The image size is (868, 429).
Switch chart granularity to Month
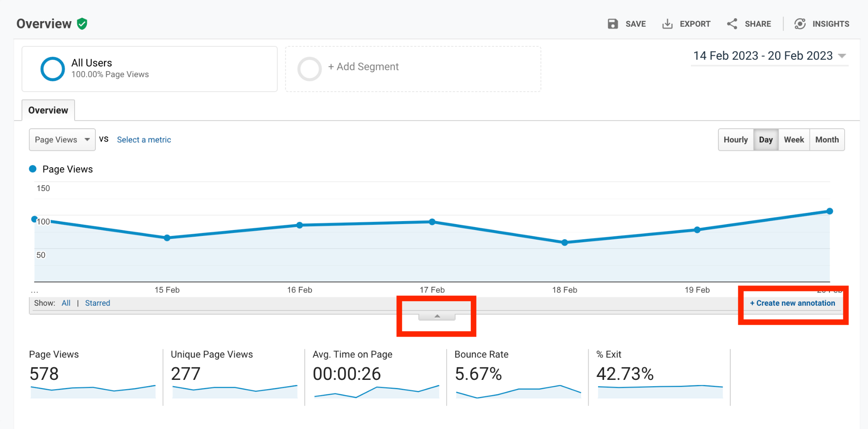[827, 140]
